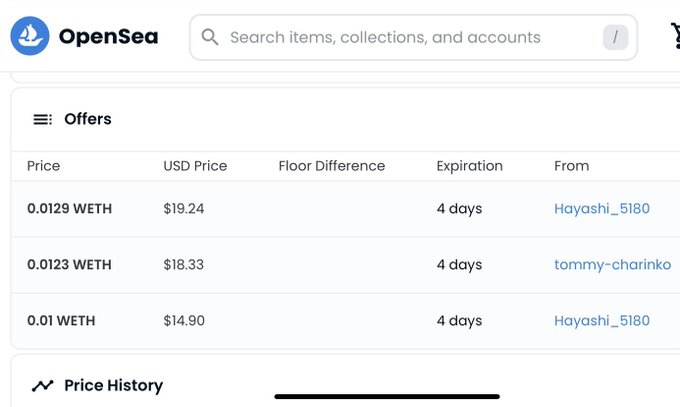Click the Expiration column header
The width and height of the screenshot is (680, 407).
pyautogui.click(x=469, y=166)
